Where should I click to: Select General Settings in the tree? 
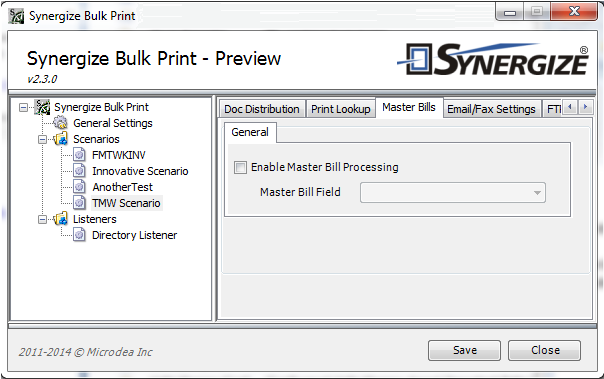click(113, 123)
